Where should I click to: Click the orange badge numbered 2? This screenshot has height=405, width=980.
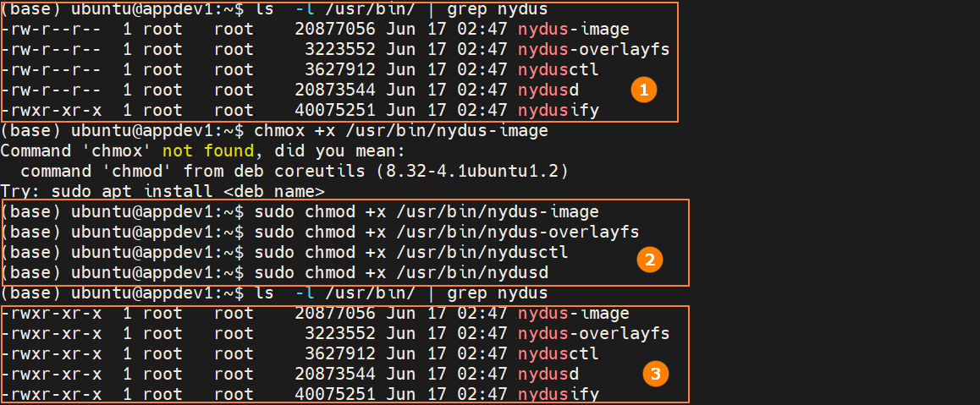coord(649,260)
